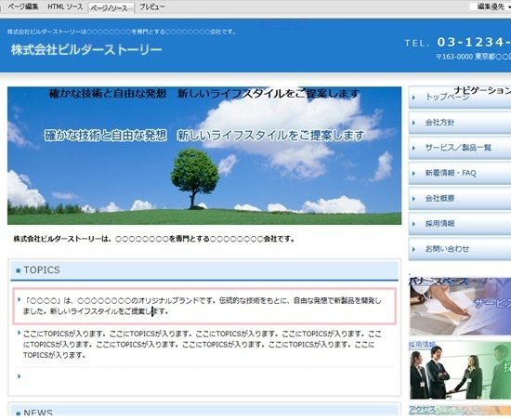Click the サービス banner image in sidebar
511x420 pixels.
tap(460, 307)
